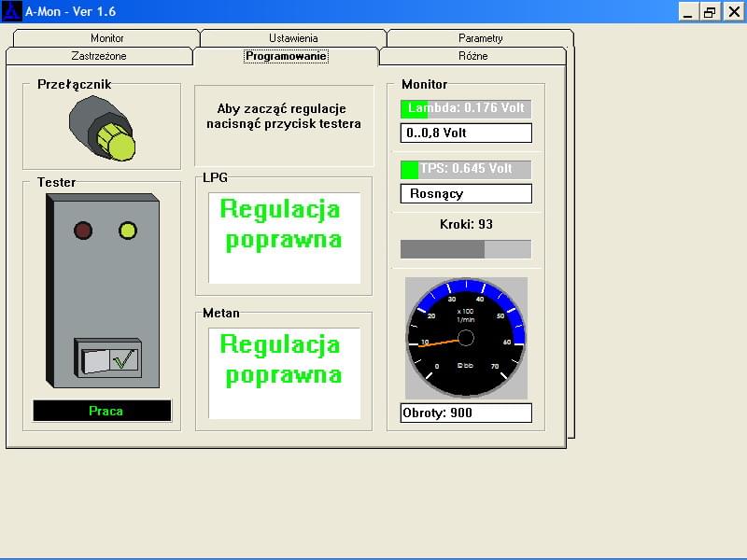Select the Zastrzeżone tab
The image size is (747, 560).
99,56
